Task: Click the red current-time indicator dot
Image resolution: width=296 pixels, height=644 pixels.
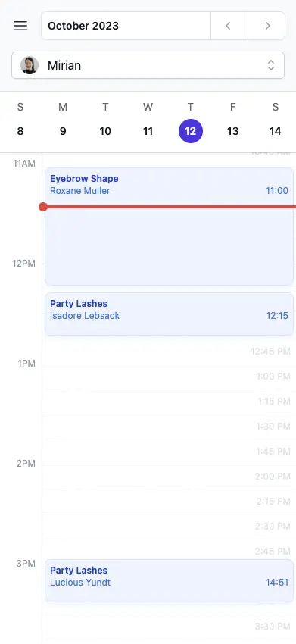Action: (x=43, y=207)
